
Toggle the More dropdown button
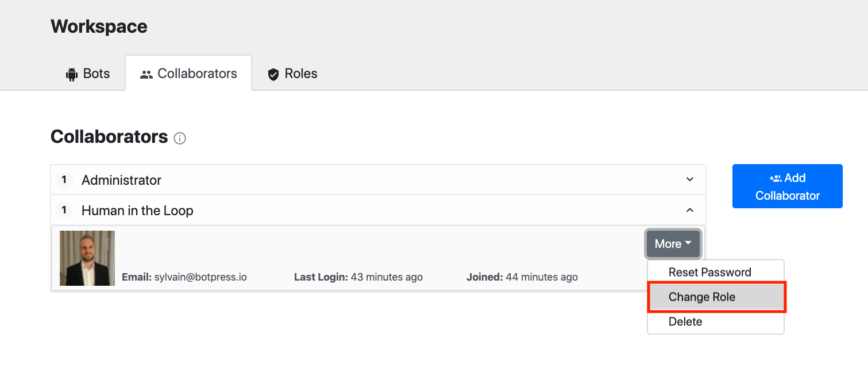[x=673, y=244]
